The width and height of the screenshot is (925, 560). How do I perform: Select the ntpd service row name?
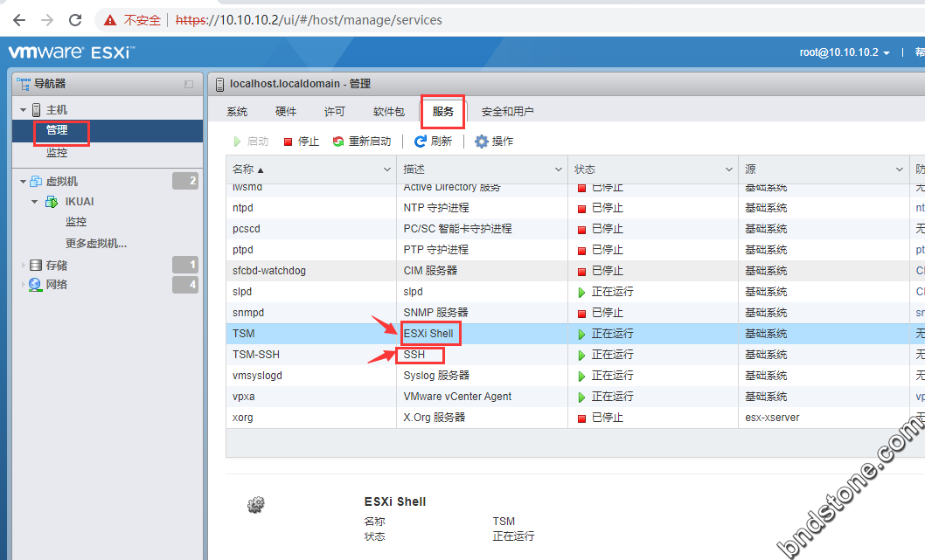tap(243, 208)
